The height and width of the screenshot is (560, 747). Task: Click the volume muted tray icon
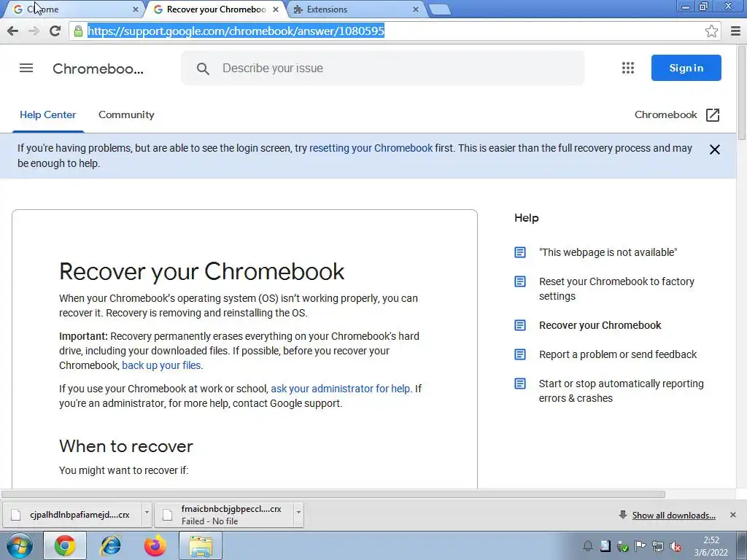[x=675, y=546]
